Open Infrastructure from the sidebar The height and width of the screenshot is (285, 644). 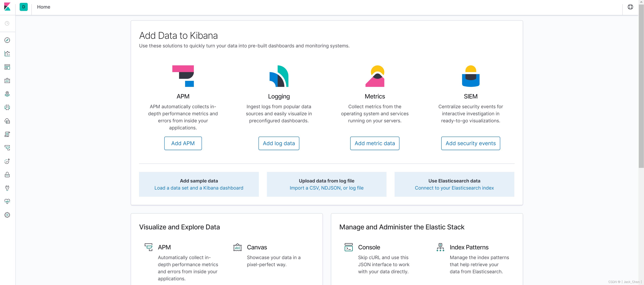coord(7,121)
